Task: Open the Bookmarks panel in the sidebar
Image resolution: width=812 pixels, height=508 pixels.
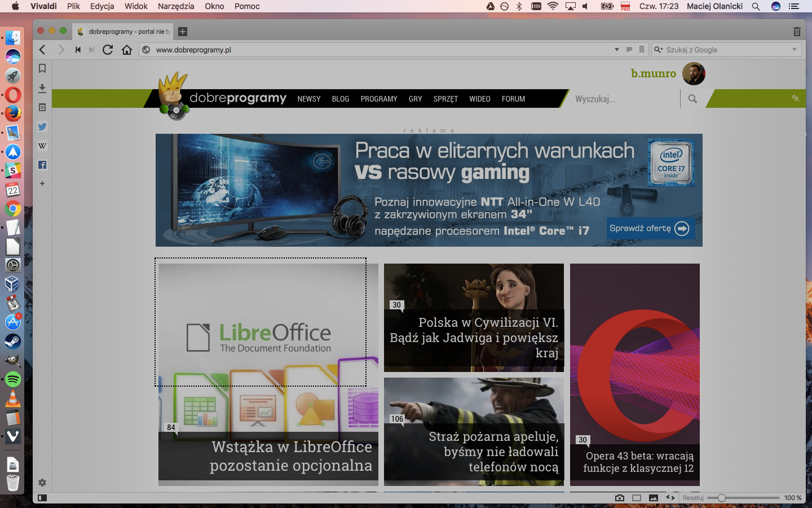Action: (x=42, y=68)
